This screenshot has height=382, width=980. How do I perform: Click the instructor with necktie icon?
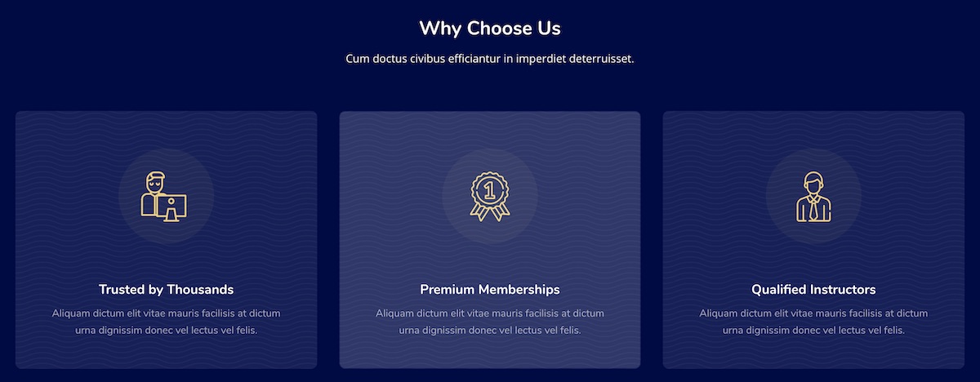pyautogui.click(x=813, y=197)
